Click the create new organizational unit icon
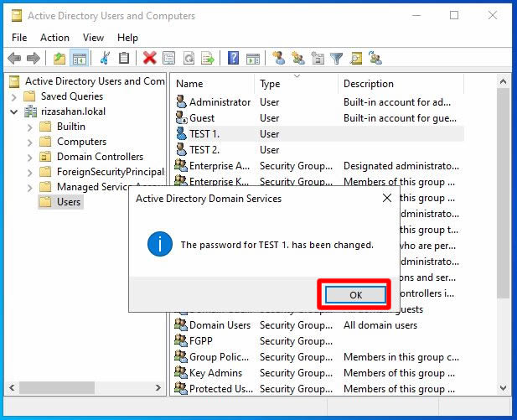 318,59
